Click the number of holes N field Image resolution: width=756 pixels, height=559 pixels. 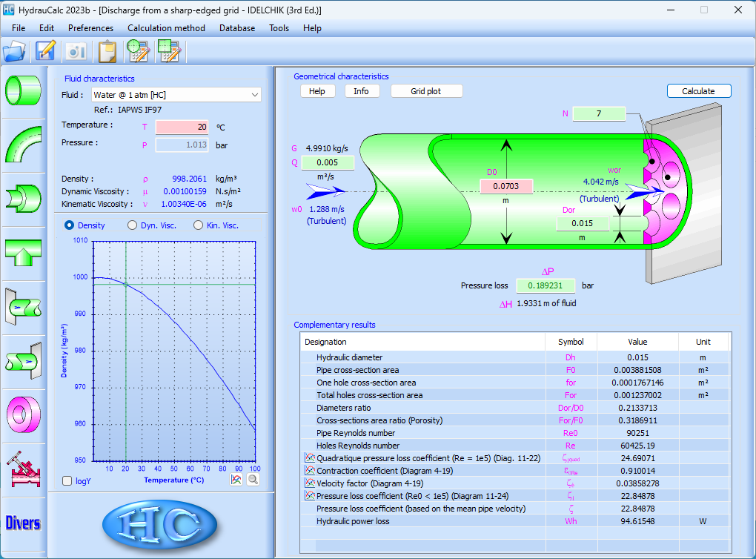click(x=598, y=113)
